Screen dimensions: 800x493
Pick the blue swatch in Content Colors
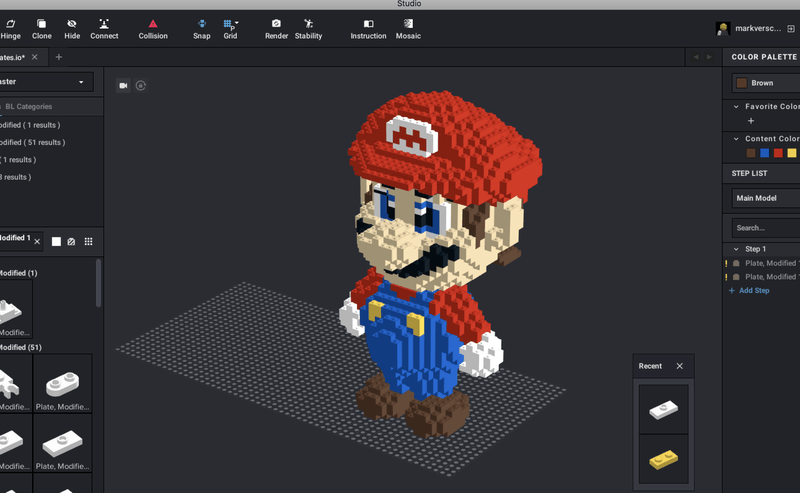[x=765, y=153]
